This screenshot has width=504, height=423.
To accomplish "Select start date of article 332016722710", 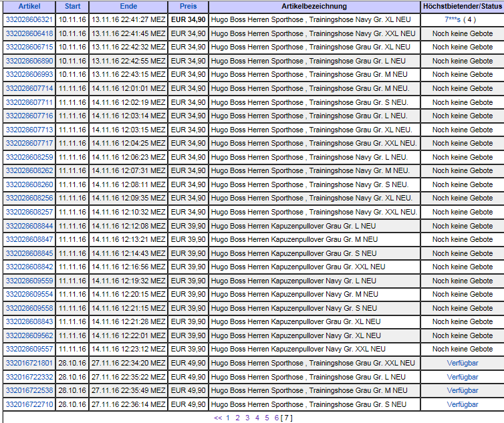I will tap(72, 404).
